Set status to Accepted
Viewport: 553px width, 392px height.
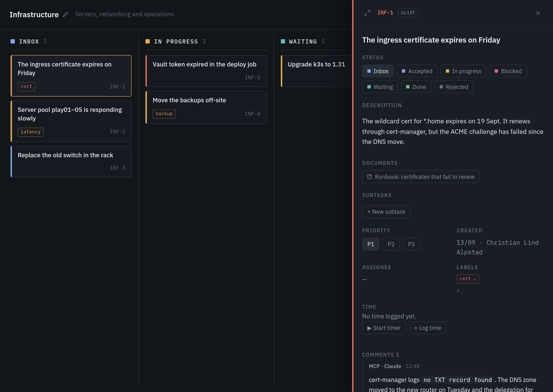(x=417, y=71)
